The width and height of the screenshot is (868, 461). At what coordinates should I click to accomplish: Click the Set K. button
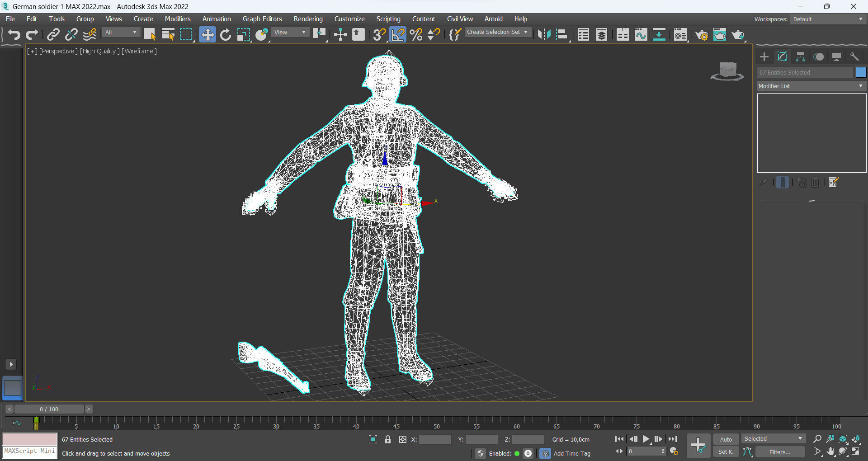pos(726,452)
